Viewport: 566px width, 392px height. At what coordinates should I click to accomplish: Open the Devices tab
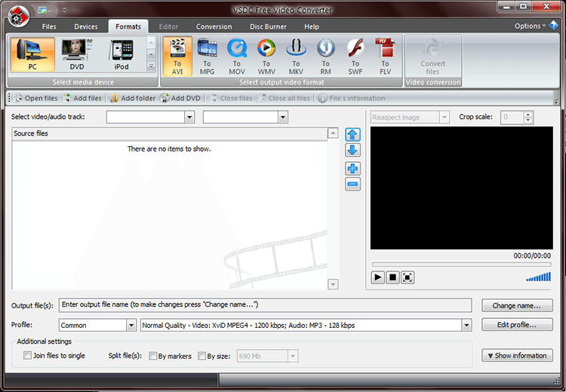tap(86, 26)
